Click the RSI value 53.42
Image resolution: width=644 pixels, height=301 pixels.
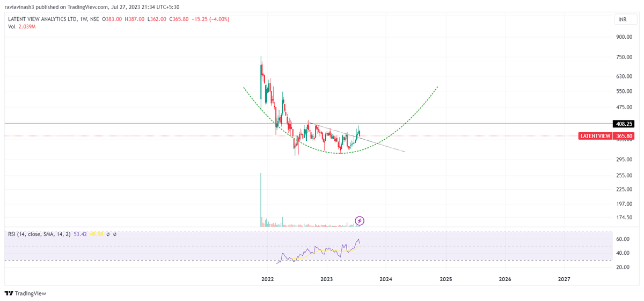coord(80,234)
